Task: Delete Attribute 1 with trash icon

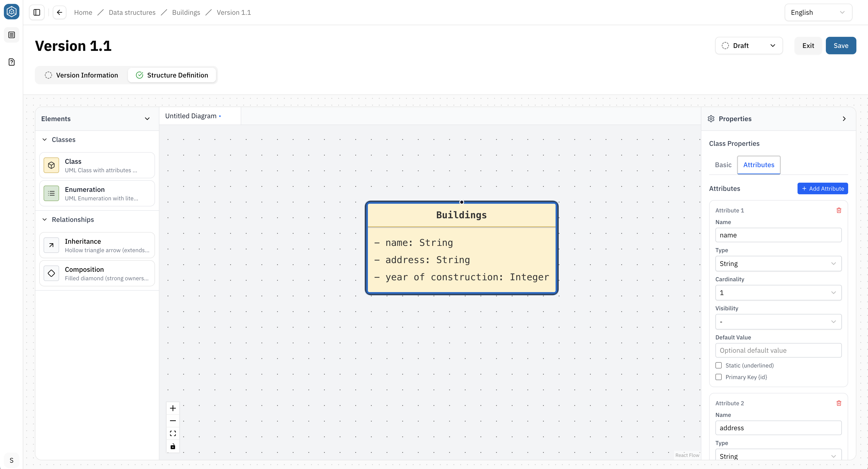Action: pyautogui.click(x=839, y=210)
